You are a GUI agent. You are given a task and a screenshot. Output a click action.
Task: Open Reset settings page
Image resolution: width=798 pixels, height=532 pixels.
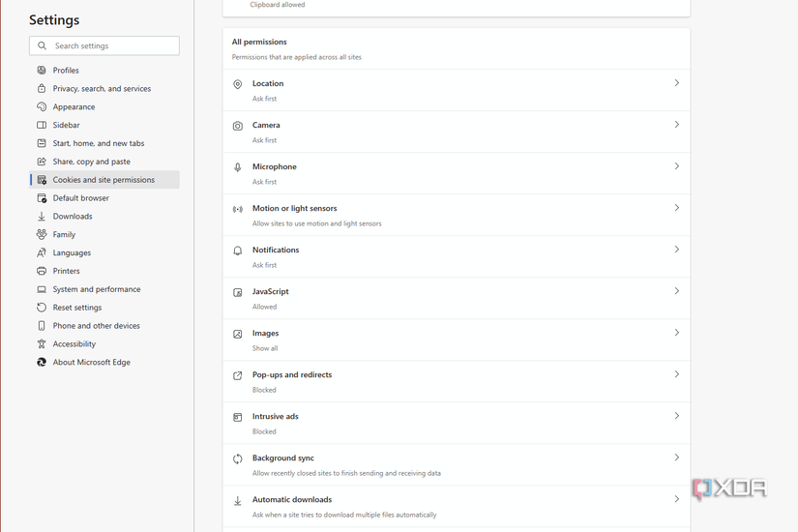click(x=77, y=308)
